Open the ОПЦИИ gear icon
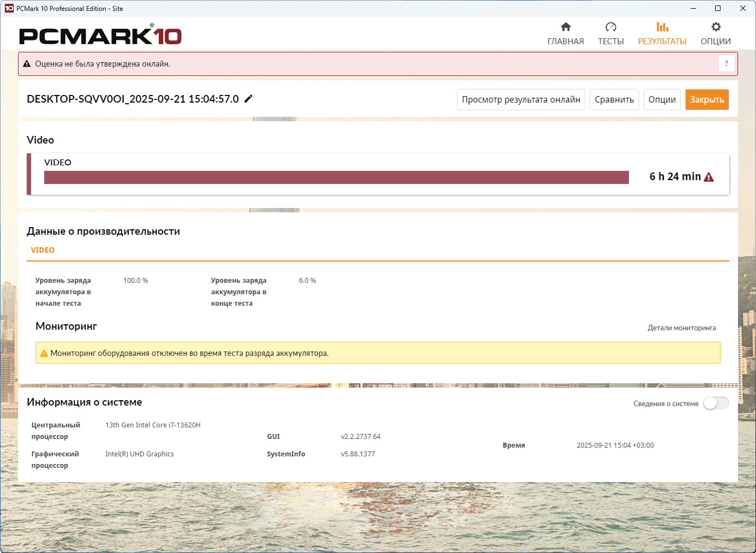This screenshot has width=756, height=553. coord(716,27)
